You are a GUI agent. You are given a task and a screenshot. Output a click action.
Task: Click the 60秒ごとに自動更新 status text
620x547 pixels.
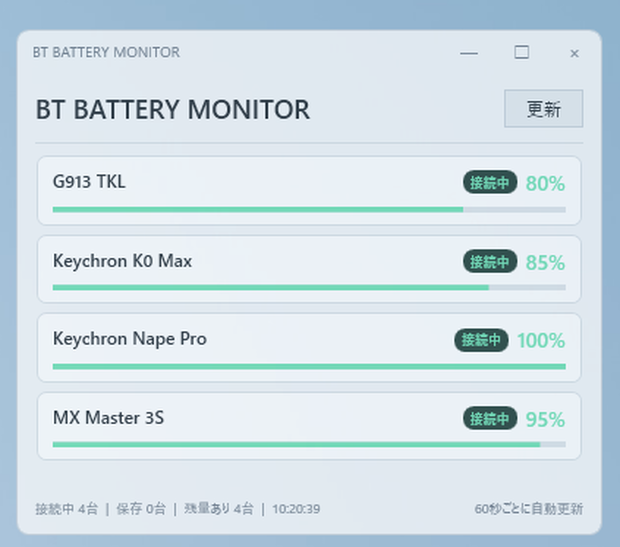point(529,509)
